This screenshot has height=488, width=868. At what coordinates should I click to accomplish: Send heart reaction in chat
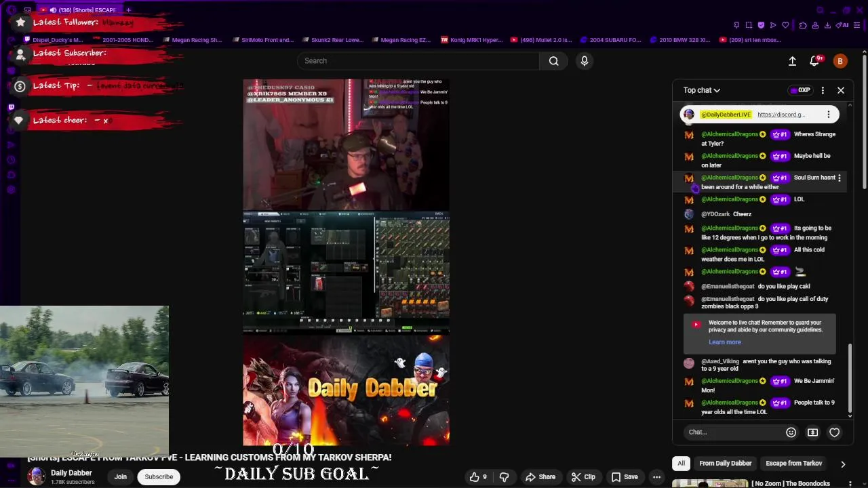tap(834, 432)
